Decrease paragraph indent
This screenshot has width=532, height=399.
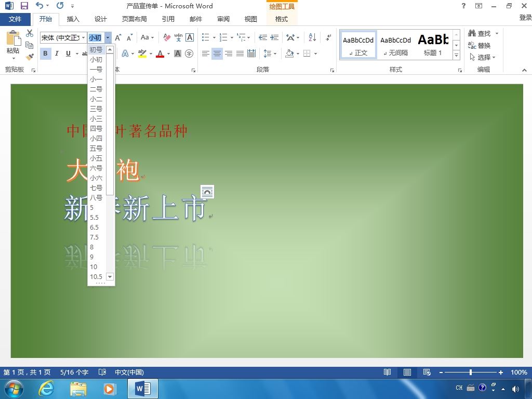pos(262,37)
